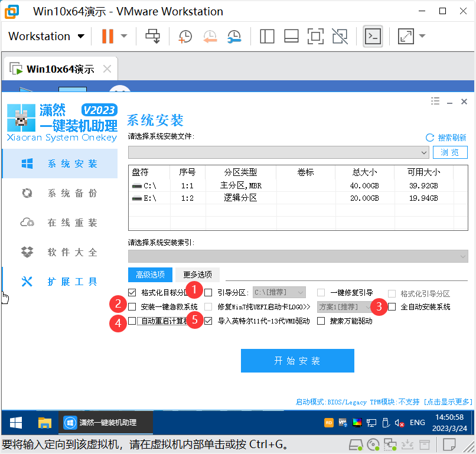The width and height of the screenshot is (476, 454).
Task: Switch to the 更多选项 tab
Action: click(x=197, y=275)
